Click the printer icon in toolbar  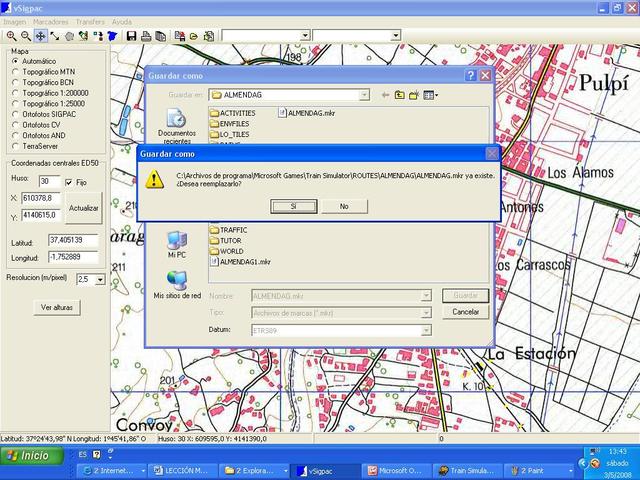pyautogui.click(x=146, y=35)
